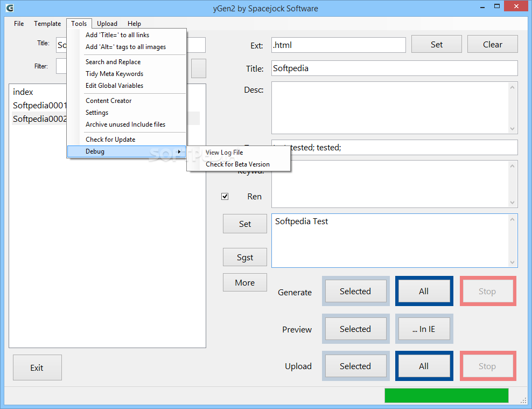Screen dimensions: 532x409
Task: Choose Check for Update
Action: point(127,140)
